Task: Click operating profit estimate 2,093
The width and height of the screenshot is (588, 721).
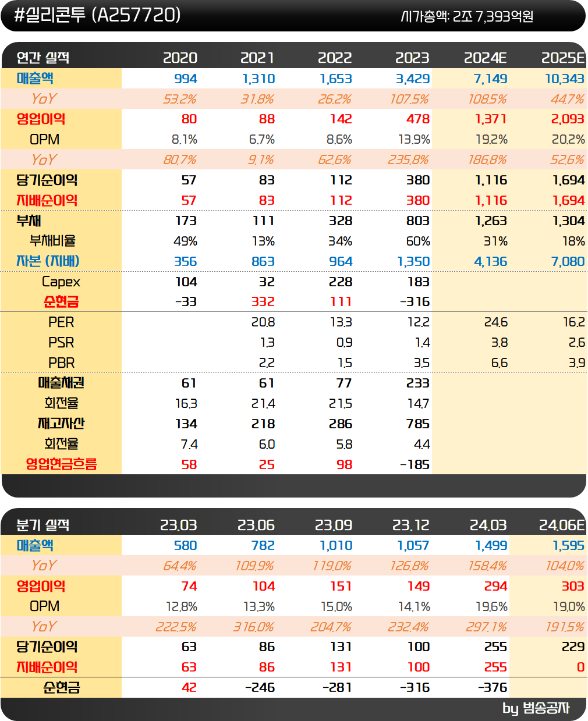Action: [568, 119]
